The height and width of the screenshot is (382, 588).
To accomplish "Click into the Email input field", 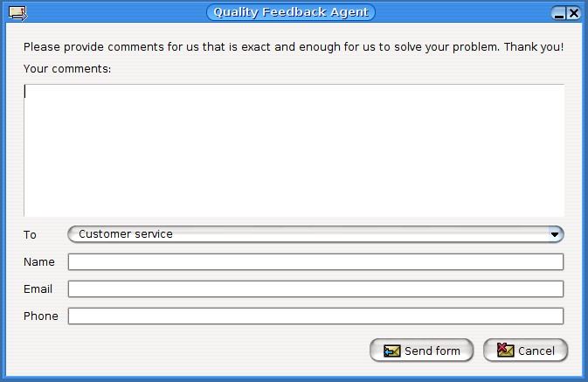I will tap(315, 289).
